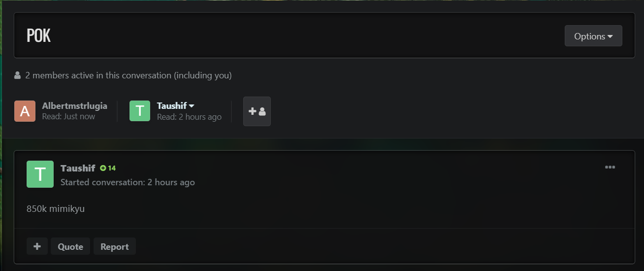The image size is (644, 271).
Task: Click the Started conversation timestamp
Action: 128,182
